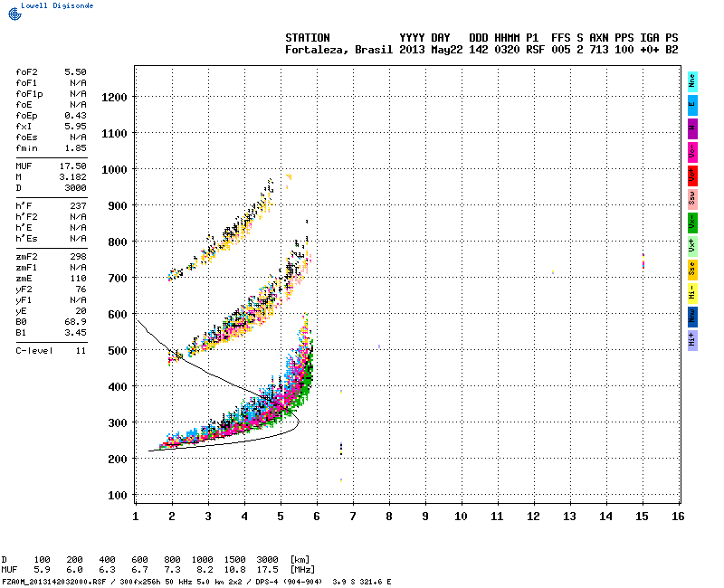Click the 1000 km height axis label

[x=114, y=169]
